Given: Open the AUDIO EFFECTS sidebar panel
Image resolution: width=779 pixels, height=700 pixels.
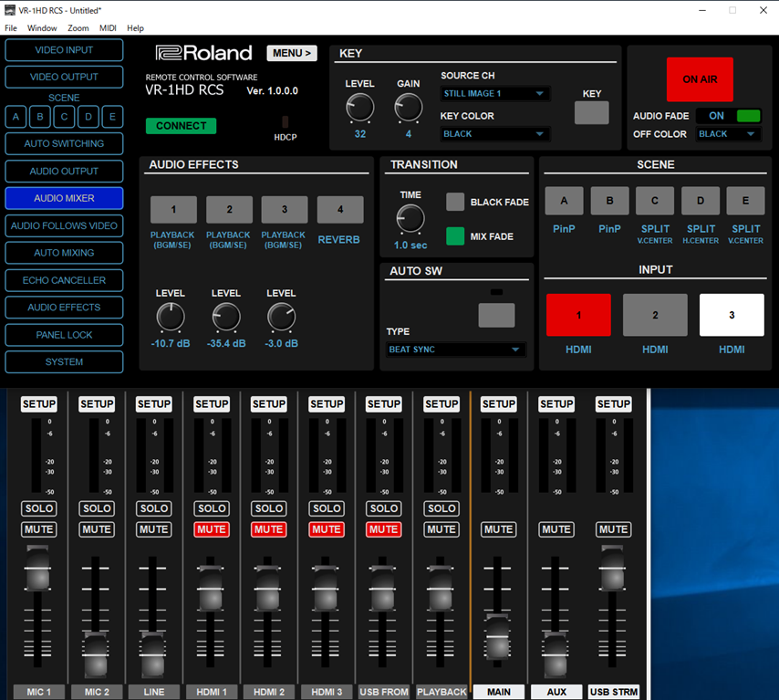Looking at the screenshot, I should point(64,308).
